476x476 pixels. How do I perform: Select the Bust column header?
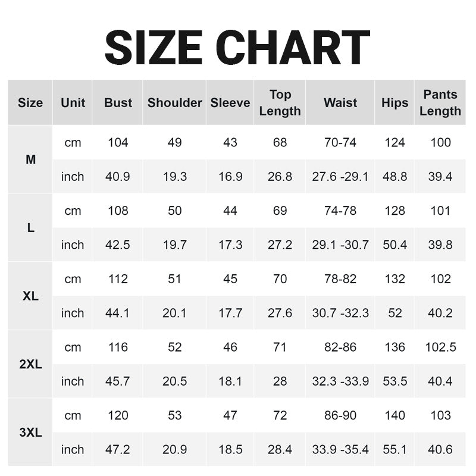118,102
